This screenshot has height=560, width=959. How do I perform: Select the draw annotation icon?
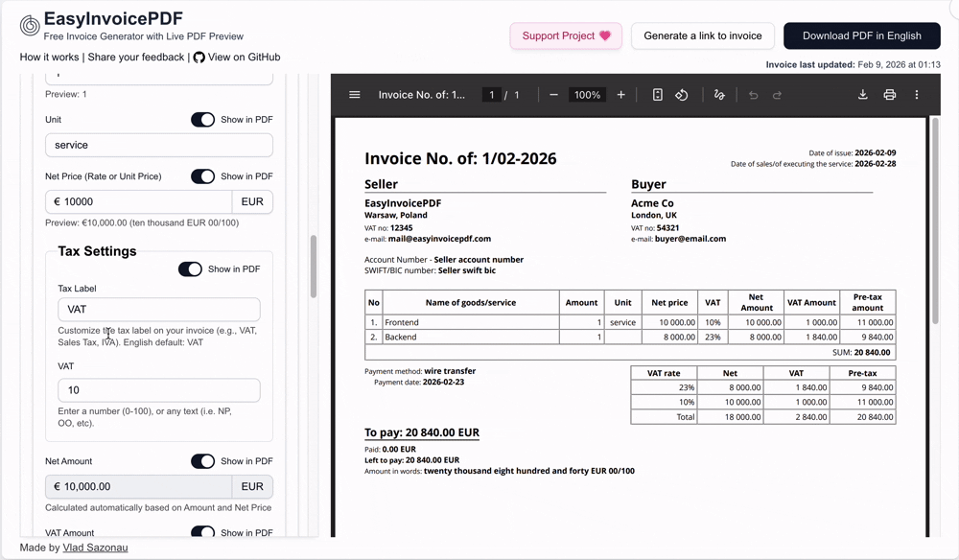(x=719, y=95)
